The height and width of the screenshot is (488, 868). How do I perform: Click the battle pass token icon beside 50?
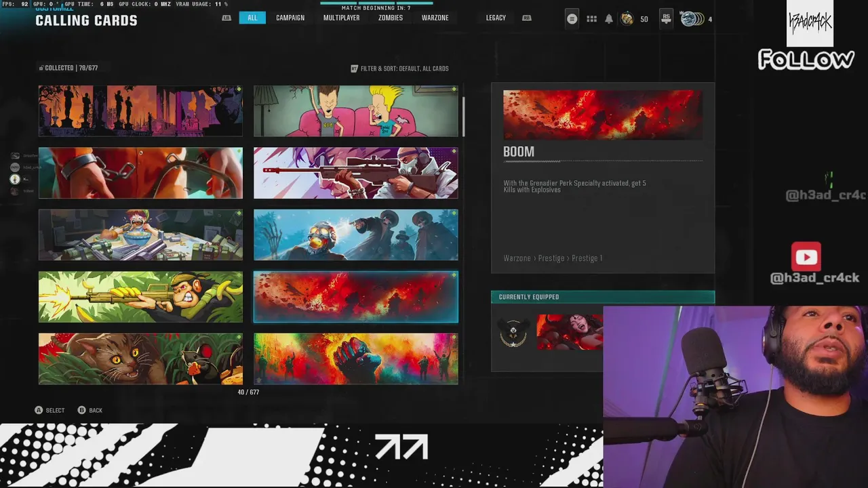(x=627, y=19)
